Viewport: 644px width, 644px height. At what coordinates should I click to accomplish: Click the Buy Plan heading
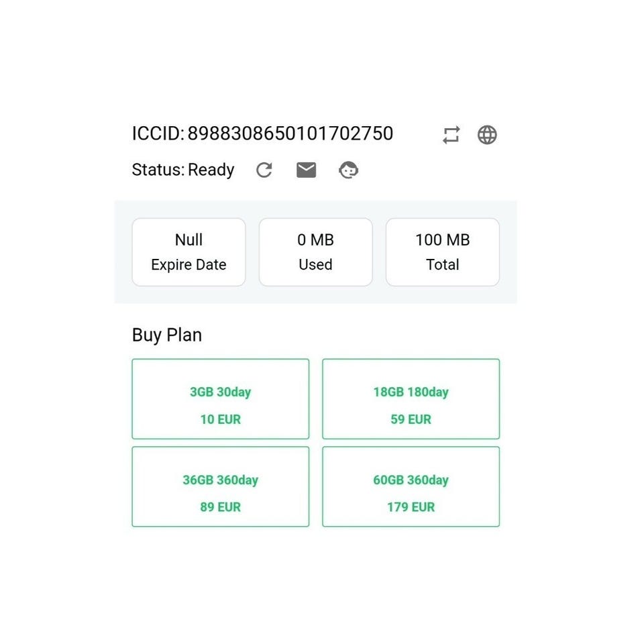[167, 335]
